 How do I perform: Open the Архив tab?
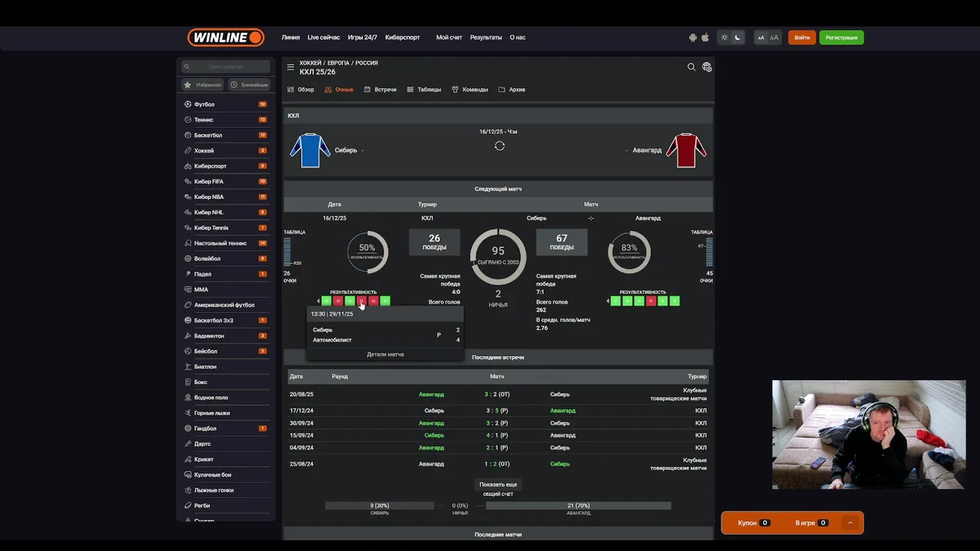[x=512, y=90]
